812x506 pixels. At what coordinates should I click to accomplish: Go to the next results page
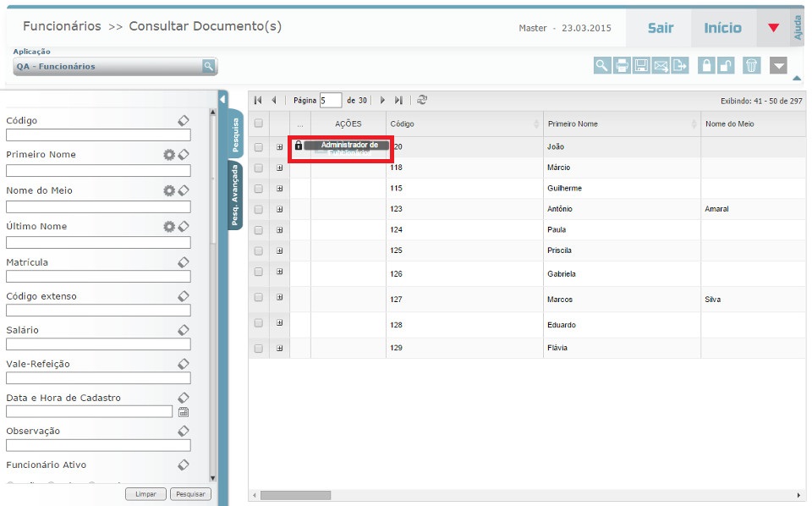coord(382,100)
